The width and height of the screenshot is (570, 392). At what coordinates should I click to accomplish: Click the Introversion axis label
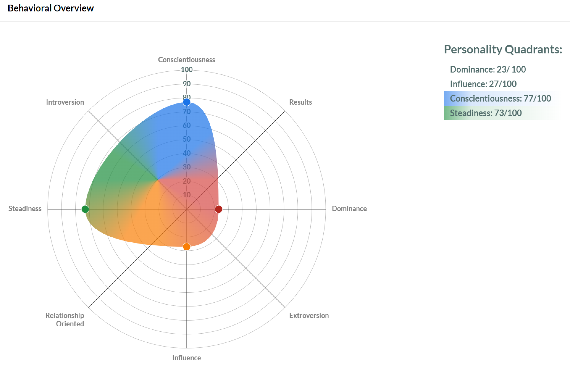coord(65,102)
